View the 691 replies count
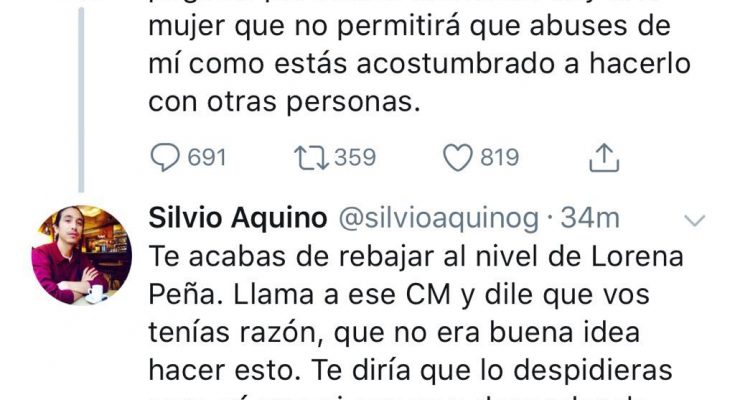Viewport: 735px width, 400px height. [207, 158]
